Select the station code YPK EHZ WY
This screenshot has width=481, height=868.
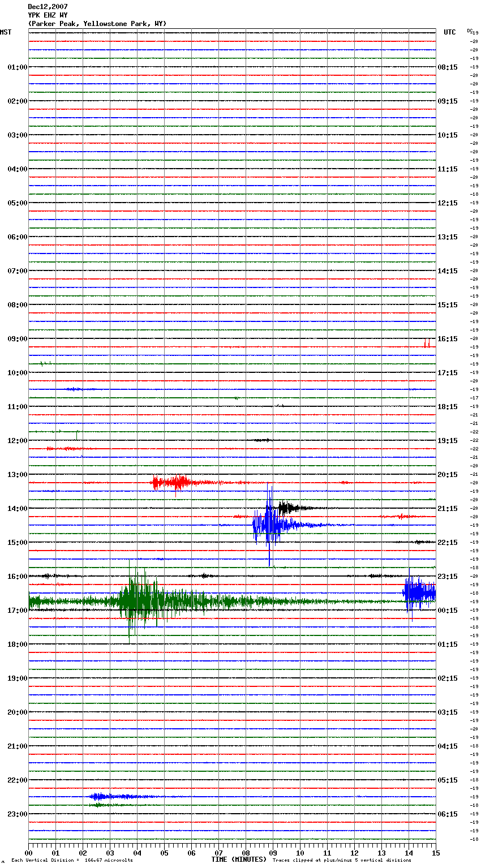48,15
